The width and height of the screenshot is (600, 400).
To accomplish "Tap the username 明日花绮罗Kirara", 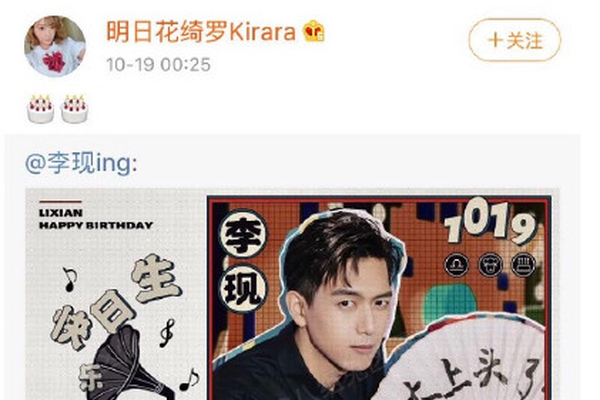I will pyautogui.click(x=201, y=31).
